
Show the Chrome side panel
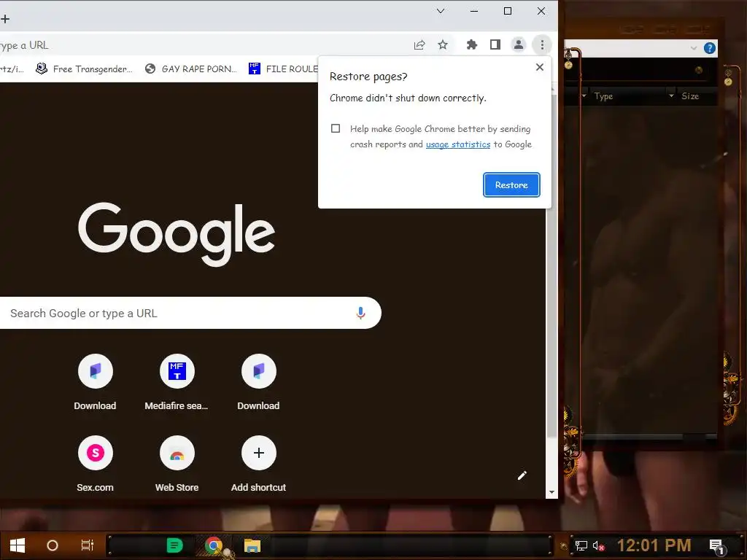pyautogui.click(x=495, y=44)
